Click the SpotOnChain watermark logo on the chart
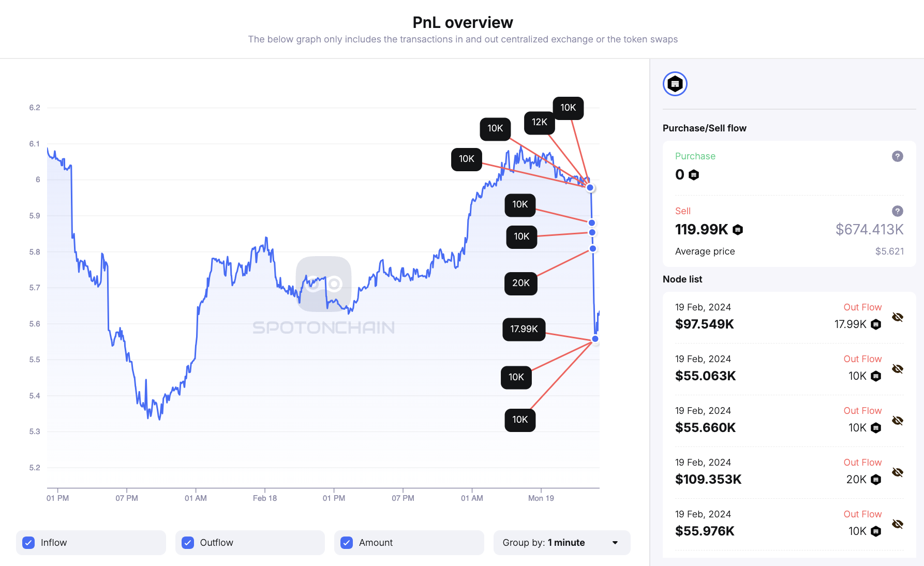Viewport: 924px width, 566px height. pos(323,285)
